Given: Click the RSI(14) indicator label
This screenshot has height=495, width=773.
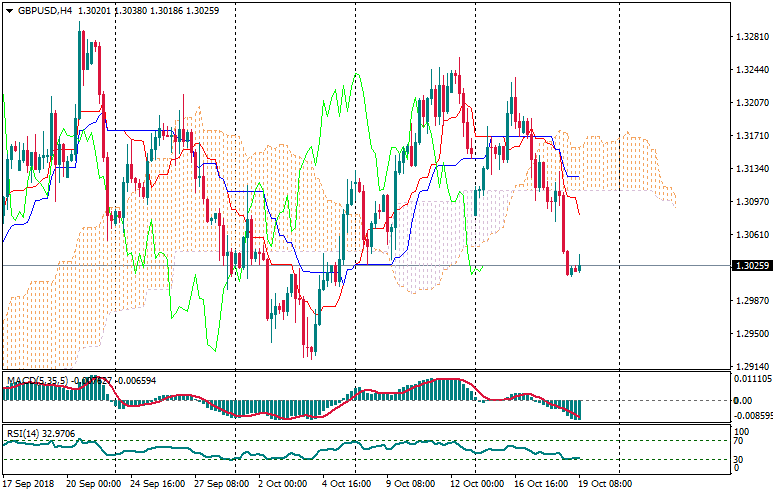Looking at the screenshot, I should [23, 434].
